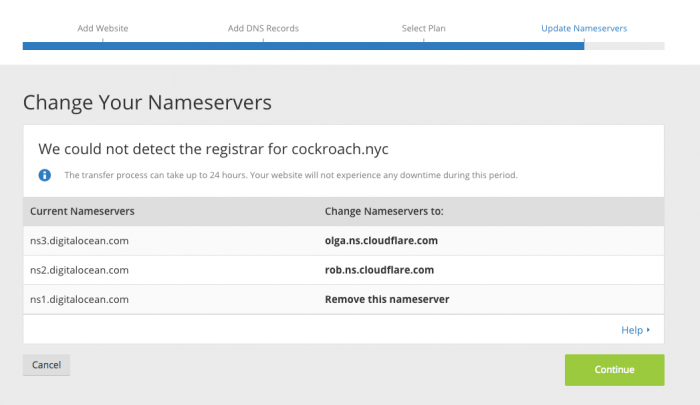The height and width of the screenshot is (405, 700).
Task: Select olga.ns.cloudflare.com nameserver
Action: 381,241
